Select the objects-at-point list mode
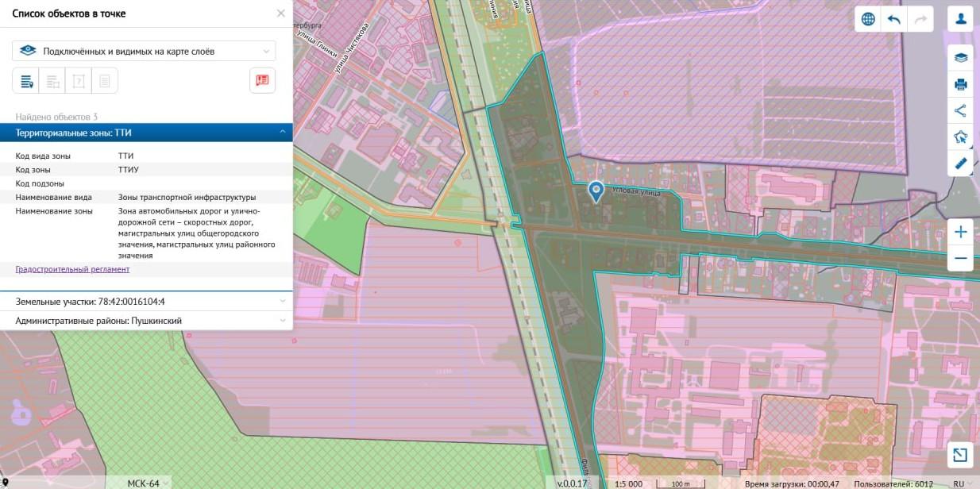 click(x=26, y=80)
